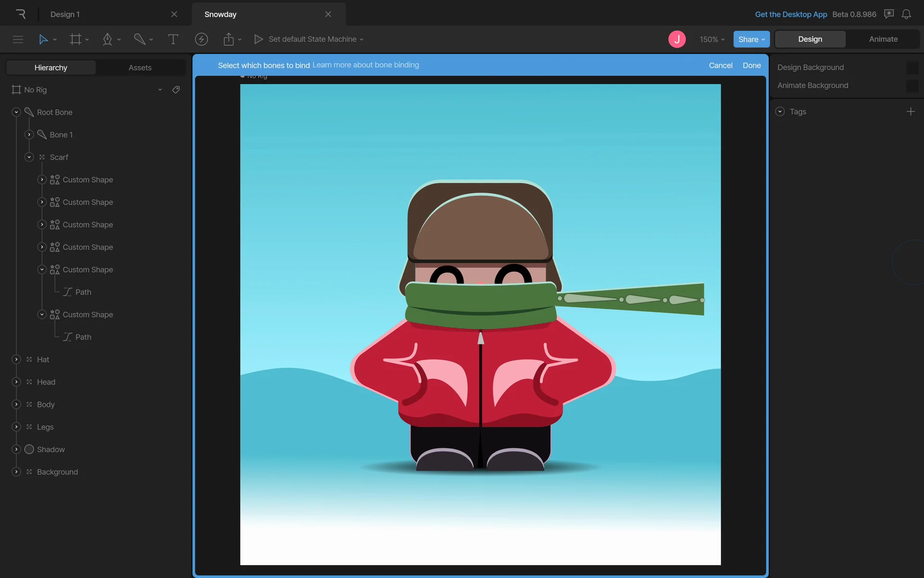Screen dimensions: 924x578
Task: Open the export icon menu
Action: coord(229,39)
